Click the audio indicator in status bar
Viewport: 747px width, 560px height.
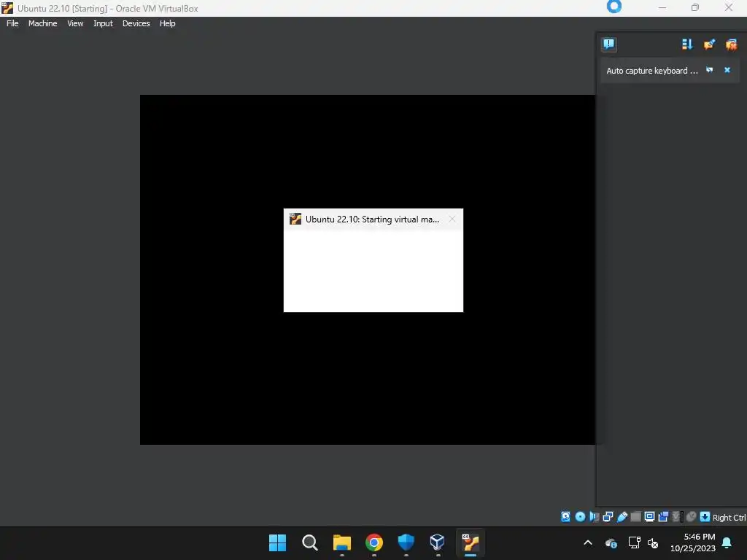click(594, 517)
